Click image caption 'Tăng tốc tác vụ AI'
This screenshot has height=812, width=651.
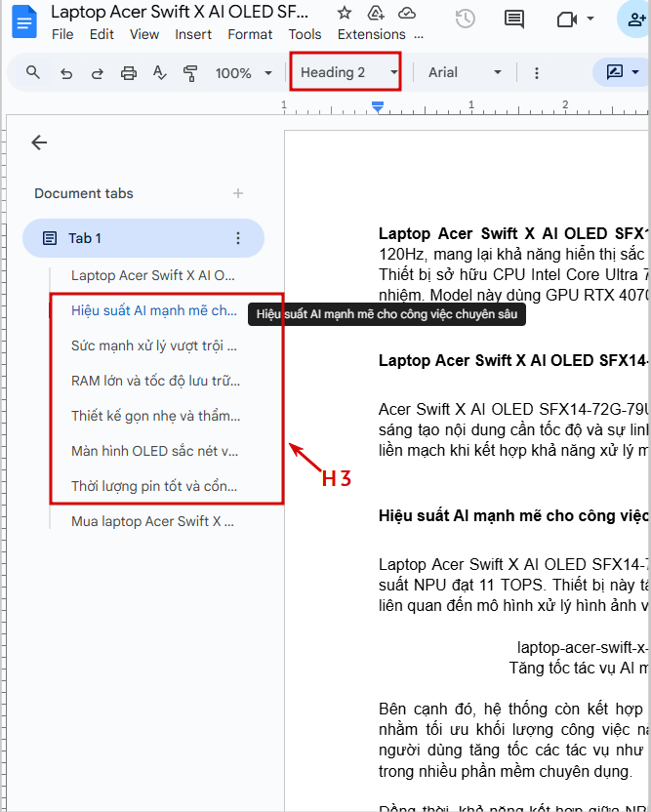[x=579, y=668]
